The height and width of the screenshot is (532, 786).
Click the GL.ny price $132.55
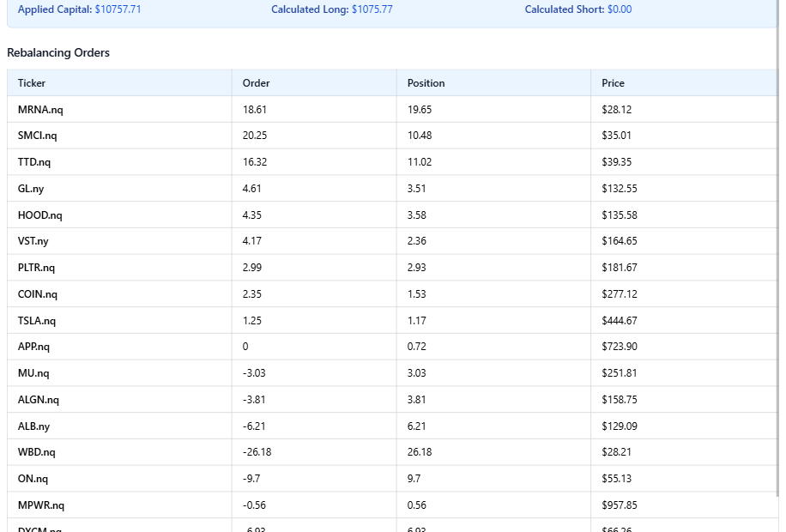619,189
